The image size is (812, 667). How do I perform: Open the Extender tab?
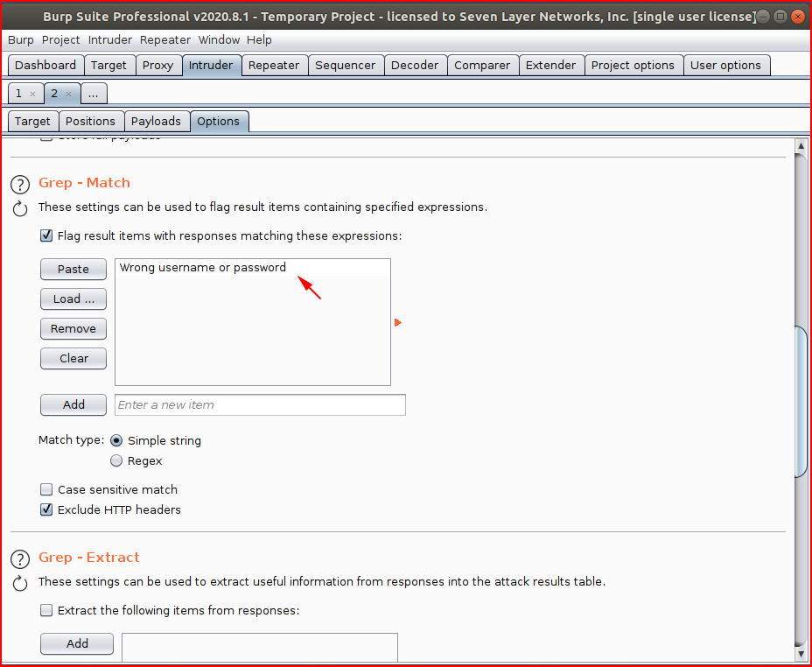tap(551, 66)
